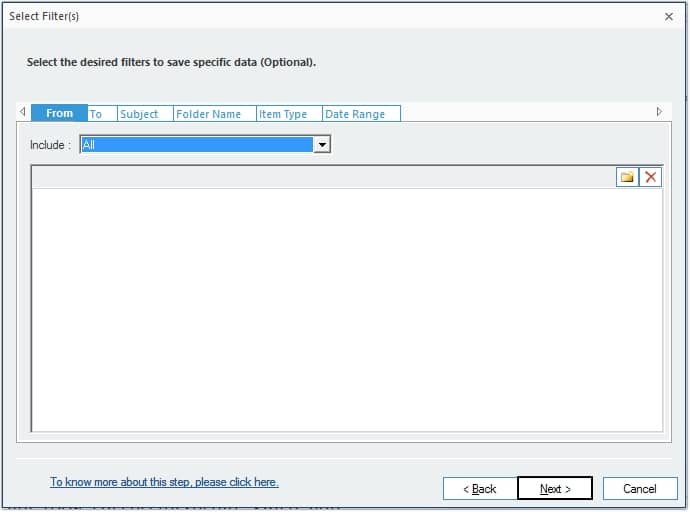Screen dimensions: 690x512
Task: Open the Include dropdown arrow
Action: pos(322,145)
